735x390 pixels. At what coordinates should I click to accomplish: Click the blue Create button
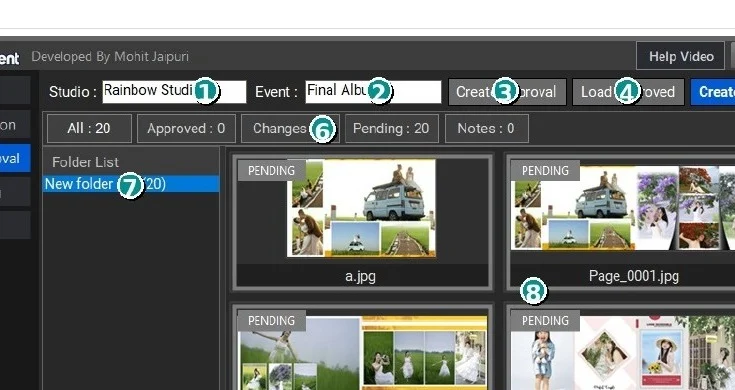pyautogui.click(x=713, y=92)
